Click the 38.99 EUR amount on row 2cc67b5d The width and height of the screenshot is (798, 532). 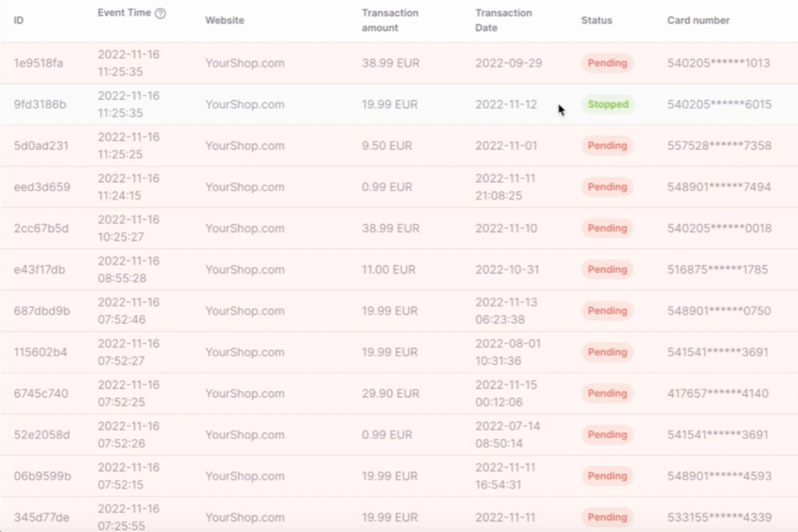click(x=390, y=228)
